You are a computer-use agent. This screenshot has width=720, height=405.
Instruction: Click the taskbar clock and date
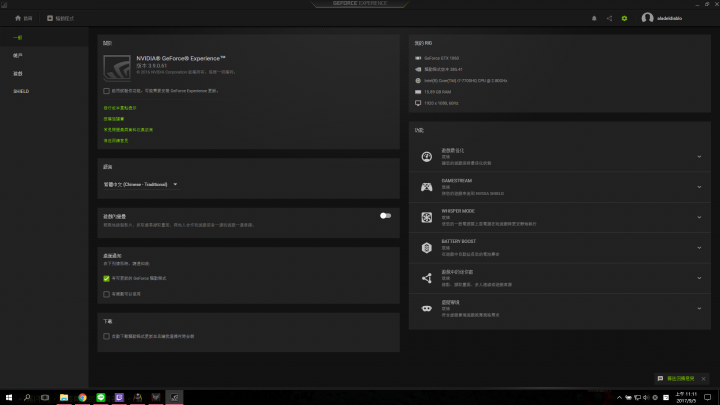tap(686, 398)
